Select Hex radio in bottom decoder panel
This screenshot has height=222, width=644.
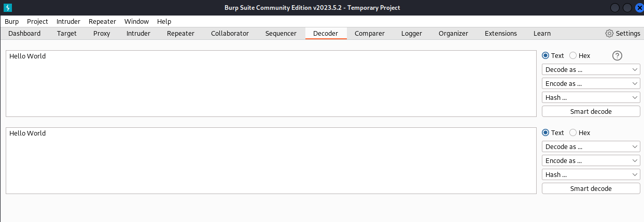click(x=573, y=132)
